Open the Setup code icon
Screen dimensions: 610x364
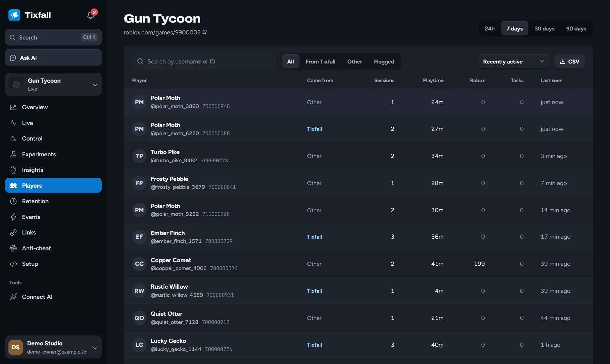(x=13, y=264)
